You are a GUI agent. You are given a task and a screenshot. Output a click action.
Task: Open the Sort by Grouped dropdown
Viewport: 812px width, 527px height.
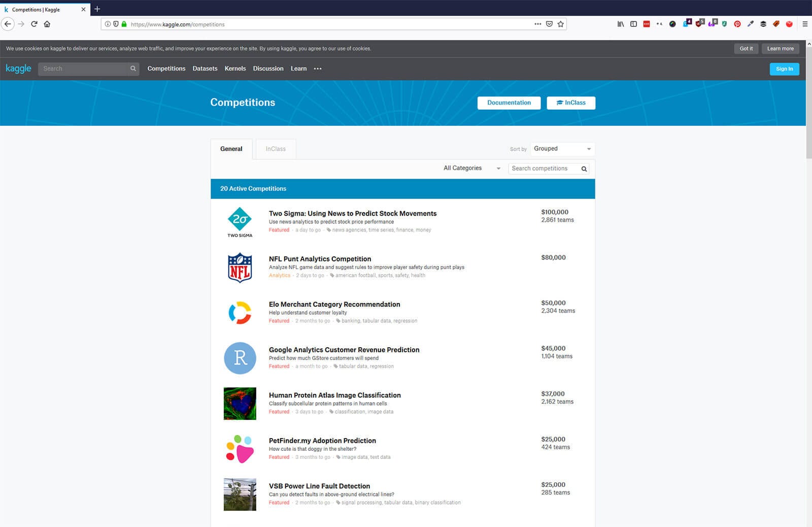pos(562,149)
